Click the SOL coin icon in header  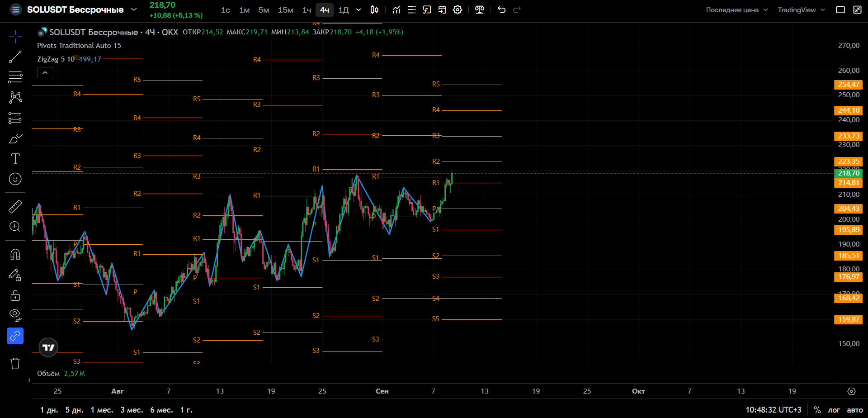[16, 9]
